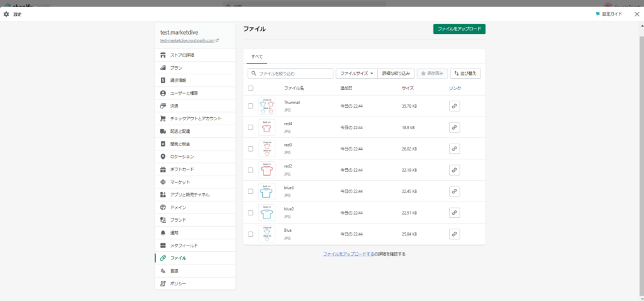Click link icon for Blue file
This screenshot has height=301, width=644.
[x=454, y=234]
